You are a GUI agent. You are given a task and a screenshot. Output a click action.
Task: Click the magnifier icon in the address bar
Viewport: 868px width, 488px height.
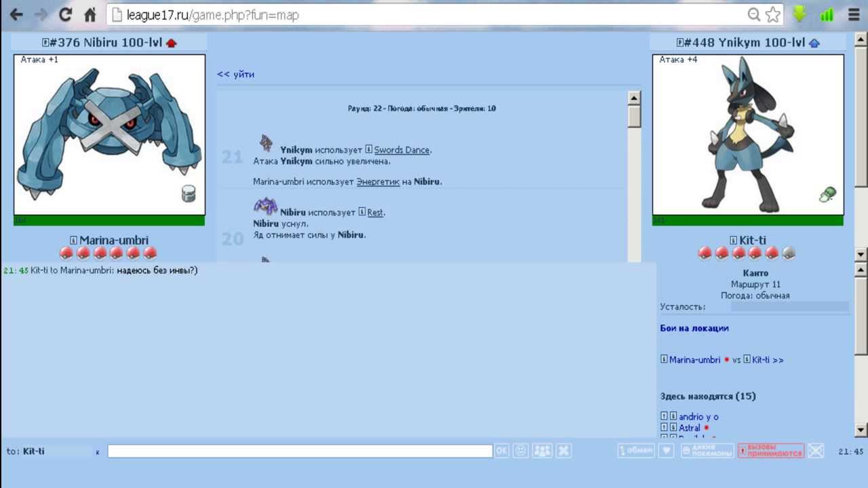pyautogui.click(x=754, y=14)
